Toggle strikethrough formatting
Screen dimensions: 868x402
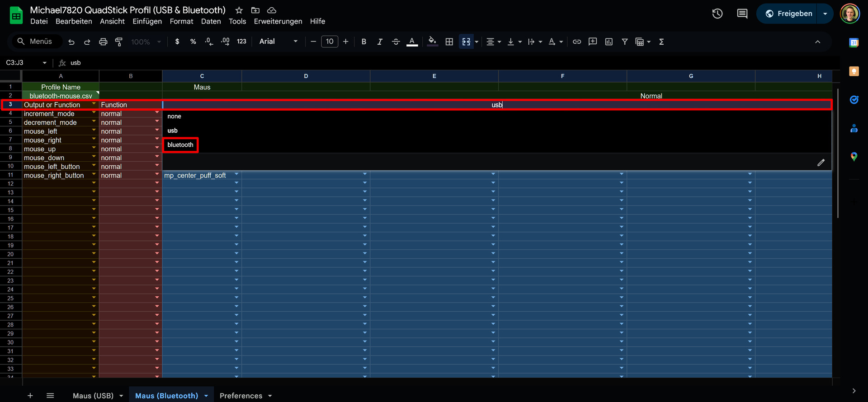click(396, 42)
